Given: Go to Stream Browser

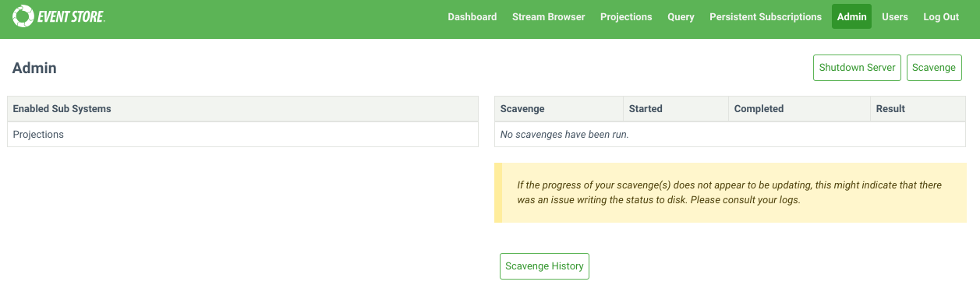Looking at the screenshot, I should tap(549, 16).
